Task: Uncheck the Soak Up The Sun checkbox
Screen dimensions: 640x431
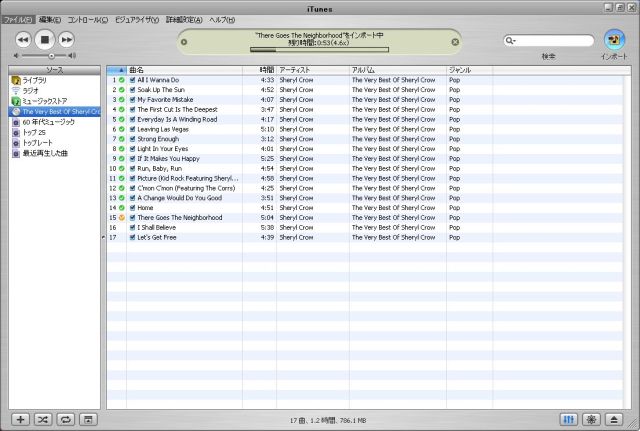Action: point(132,90)
